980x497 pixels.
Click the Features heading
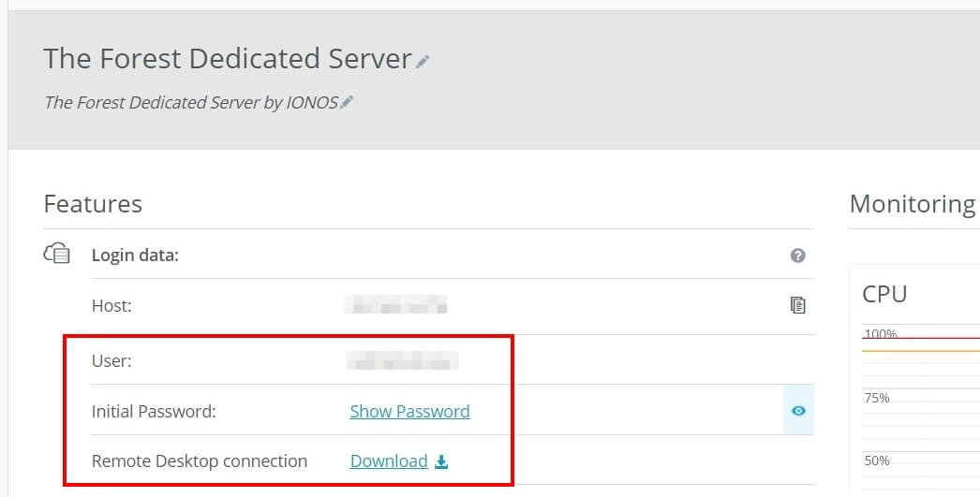(x=93, y=204)
